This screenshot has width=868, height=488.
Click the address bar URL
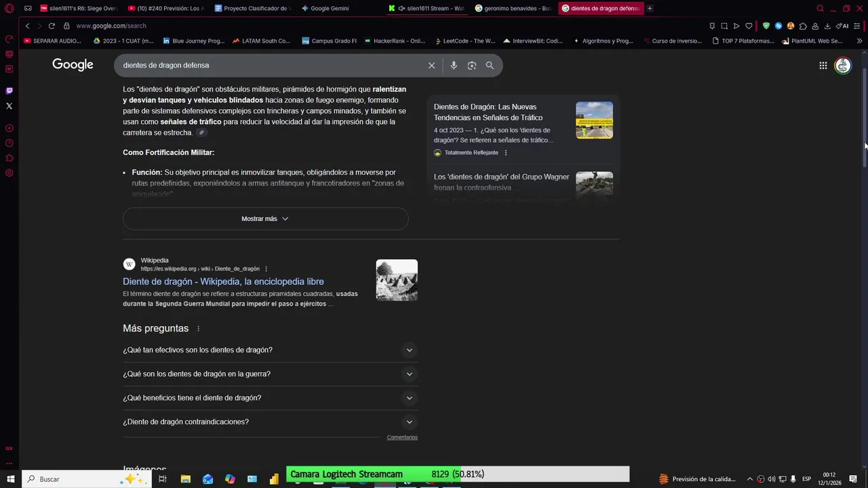pyautogui.click(x=111, y=26)
